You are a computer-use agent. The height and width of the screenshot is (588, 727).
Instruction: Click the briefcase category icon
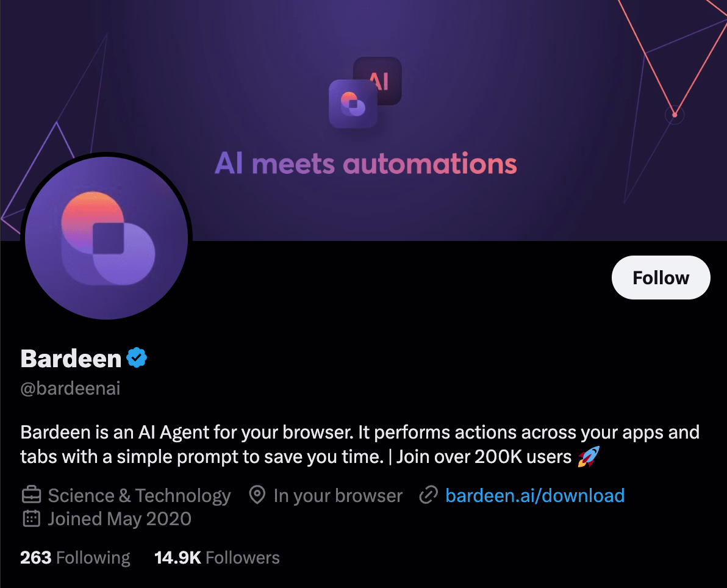click(31, 495)
